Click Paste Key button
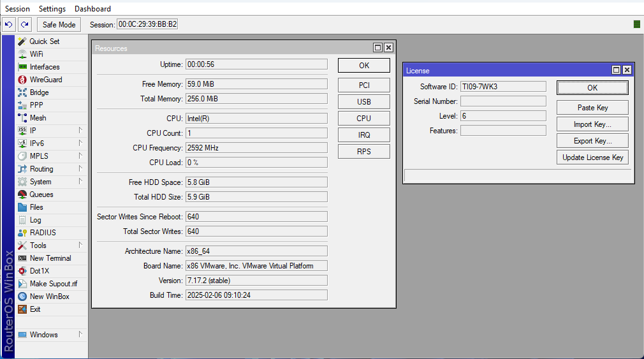Image resolution: width=644 pixels, height=359 pixels. pyautogui.click(x=592, y=108)
